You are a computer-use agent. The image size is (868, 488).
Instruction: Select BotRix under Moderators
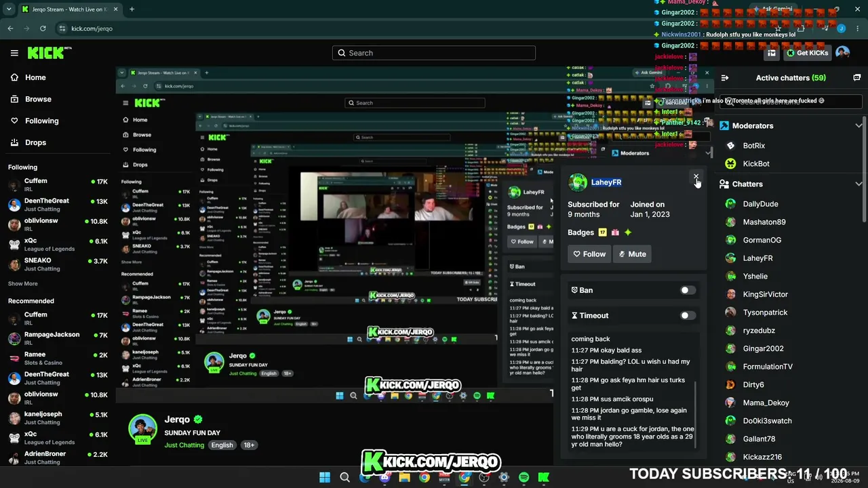(x=753, y=146)
